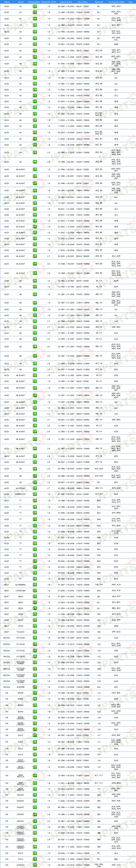Click the Nadwozie column header
This screenshot has width=136, height=868.
(99, 2)
